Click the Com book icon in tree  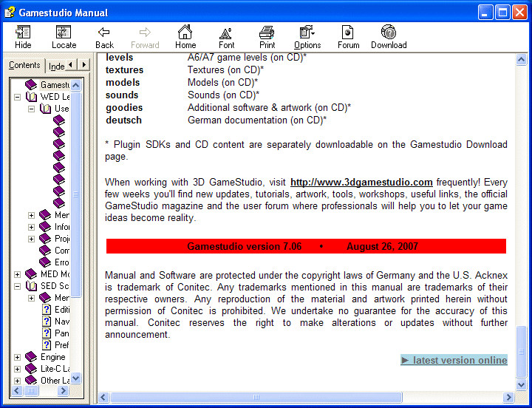tap(45, 251)
